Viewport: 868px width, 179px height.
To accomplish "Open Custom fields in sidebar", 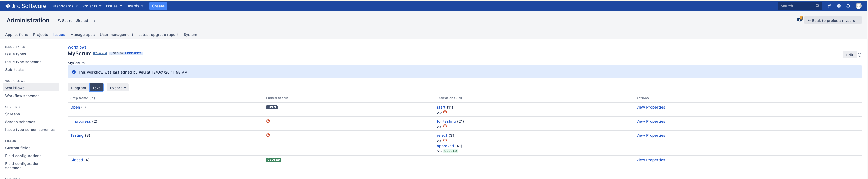I will coord(18,148).
